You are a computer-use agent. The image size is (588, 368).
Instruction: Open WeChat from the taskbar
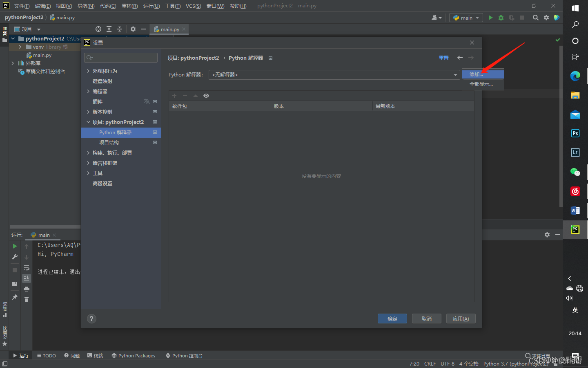coord(575,172)
